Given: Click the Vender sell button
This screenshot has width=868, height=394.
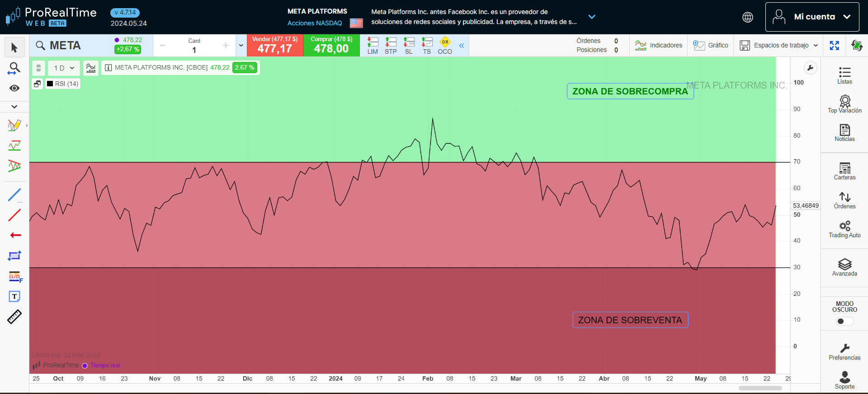Looking at the screenshot, I should pyautogui.click(x=275, y=45).
